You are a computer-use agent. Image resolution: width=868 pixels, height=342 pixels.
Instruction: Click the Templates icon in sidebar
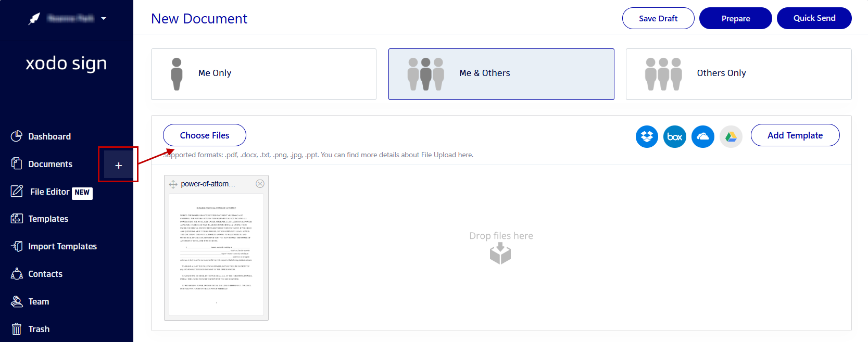[17, 219]
